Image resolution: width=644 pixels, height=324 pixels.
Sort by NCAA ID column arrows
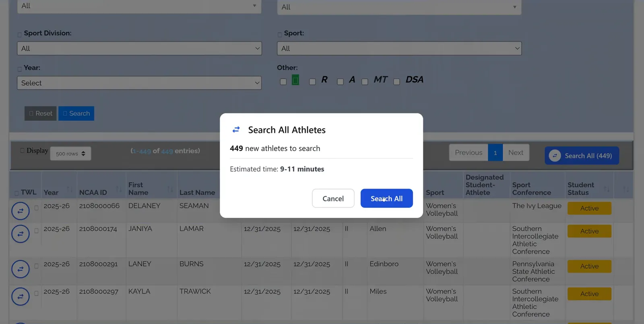point(119,189)
